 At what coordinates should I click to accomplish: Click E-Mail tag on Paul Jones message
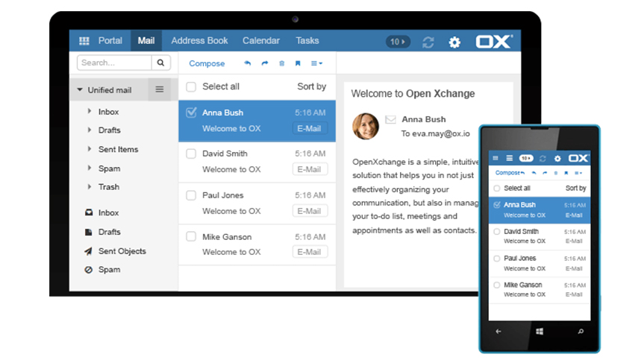[x=310, y=211]
